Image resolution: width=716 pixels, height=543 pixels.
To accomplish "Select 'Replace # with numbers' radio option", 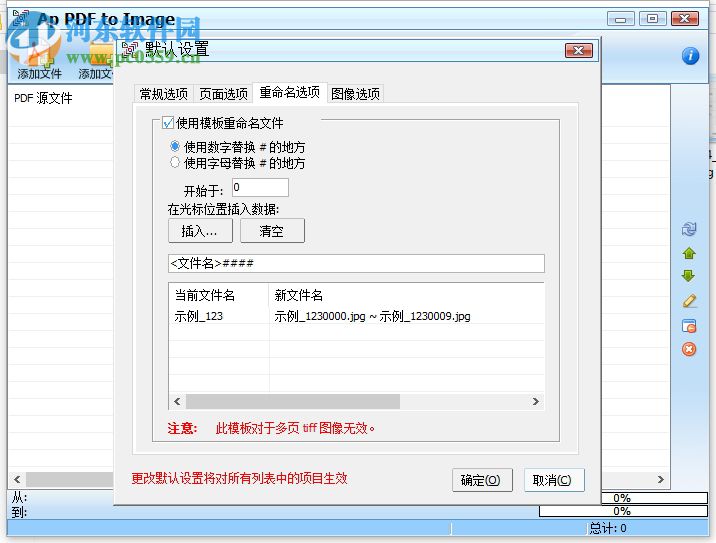I will (174, 146).
